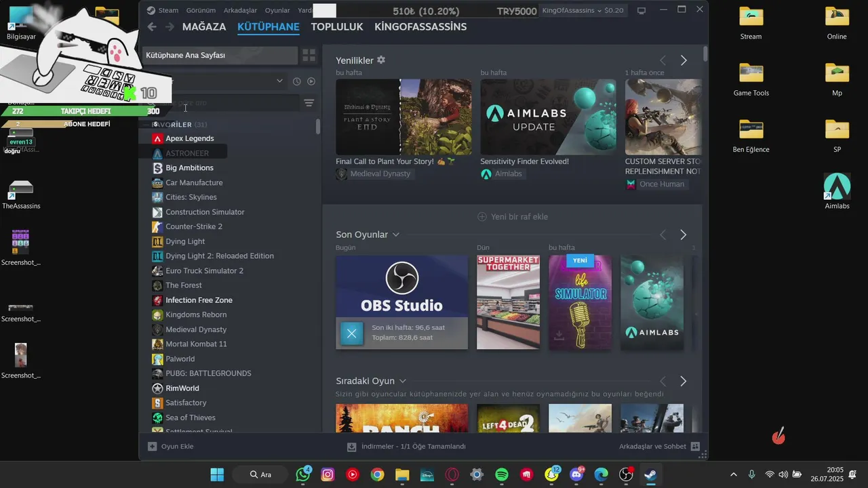
Task: Stop OBS Studio with the blue X button
Action: pyautogui.click(x=351, y=333)
